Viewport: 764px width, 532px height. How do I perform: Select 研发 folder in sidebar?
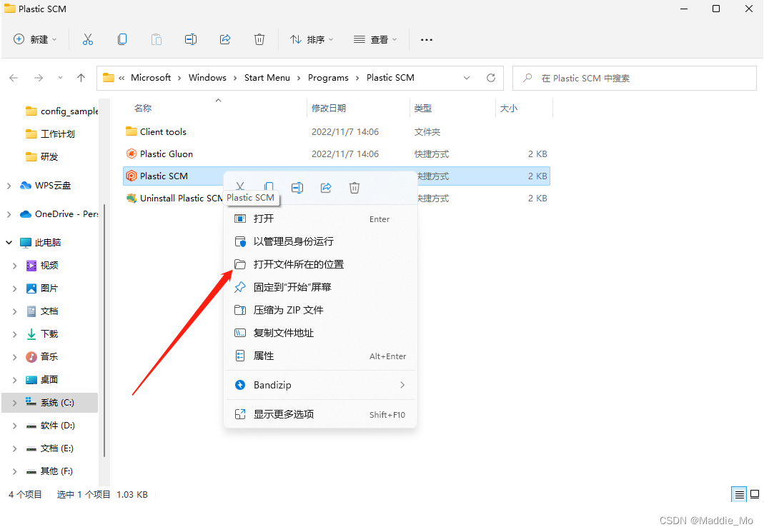click(42, 156)
